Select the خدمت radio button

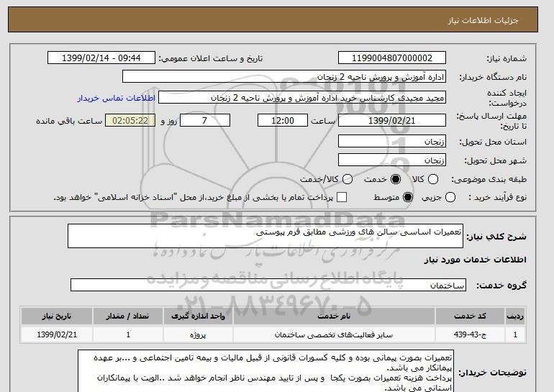tap(396, 179)
